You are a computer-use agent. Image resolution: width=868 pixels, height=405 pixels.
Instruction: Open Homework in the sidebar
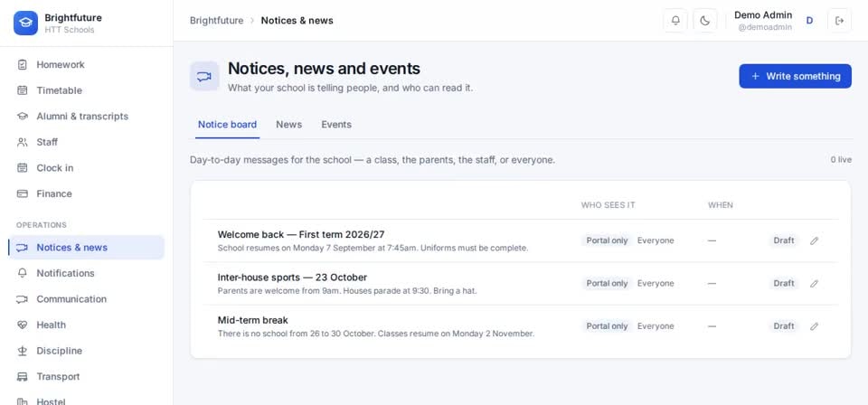87,65
